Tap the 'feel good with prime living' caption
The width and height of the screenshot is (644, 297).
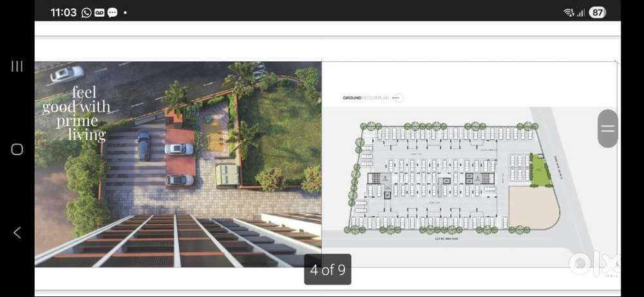coord(77,113)
